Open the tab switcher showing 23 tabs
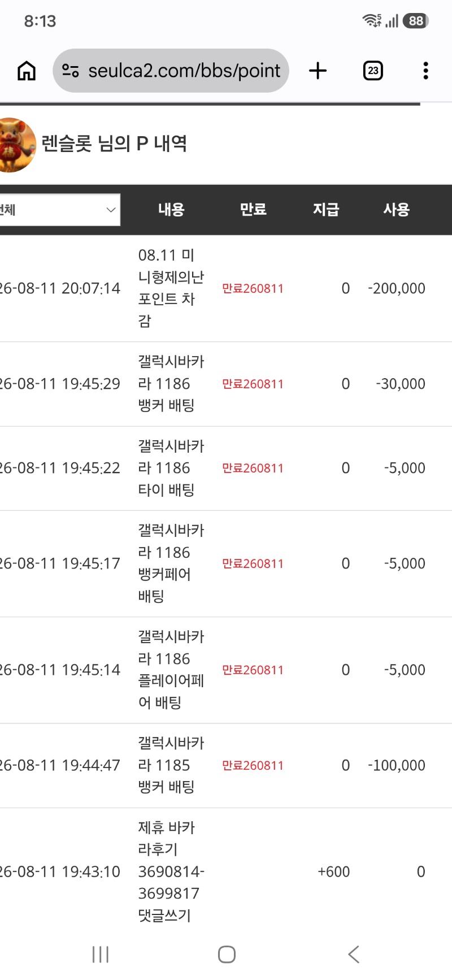The image size is (452, 980). coord(373,71)
